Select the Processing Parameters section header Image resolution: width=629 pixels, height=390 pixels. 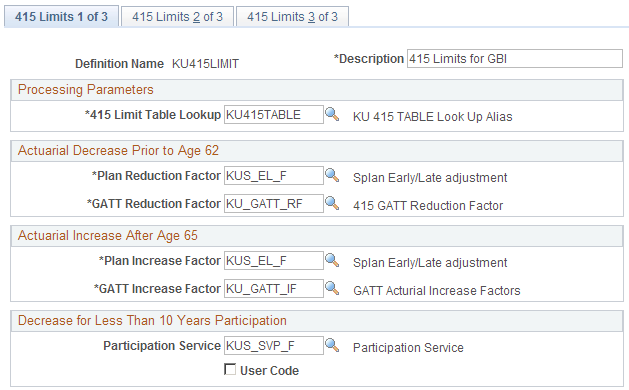85,89
